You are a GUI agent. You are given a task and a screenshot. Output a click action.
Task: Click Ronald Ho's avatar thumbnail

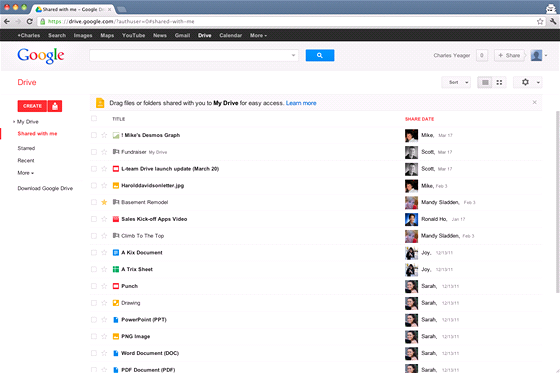click(x=411, y=219)
